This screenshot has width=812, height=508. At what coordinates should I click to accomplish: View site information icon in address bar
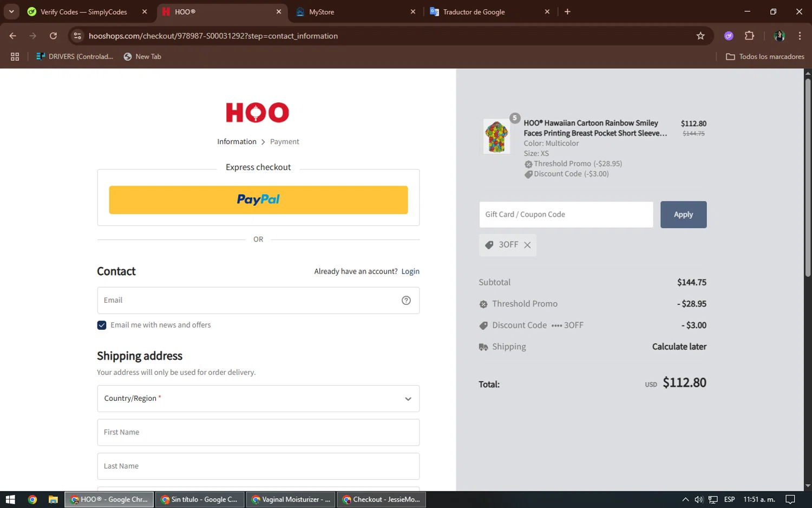[77, 36]
